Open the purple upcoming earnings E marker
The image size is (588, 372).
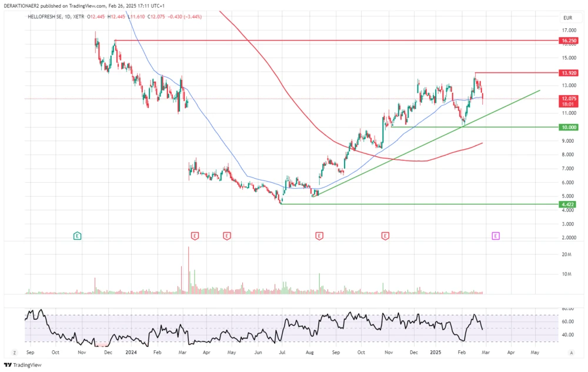pos(496,236)
